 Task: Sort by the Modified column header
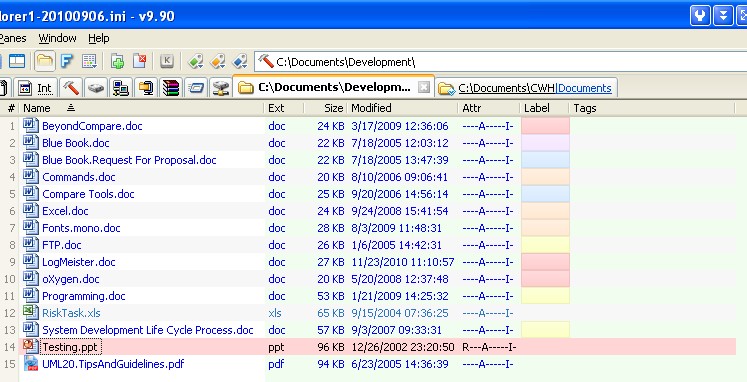[402, 108]
